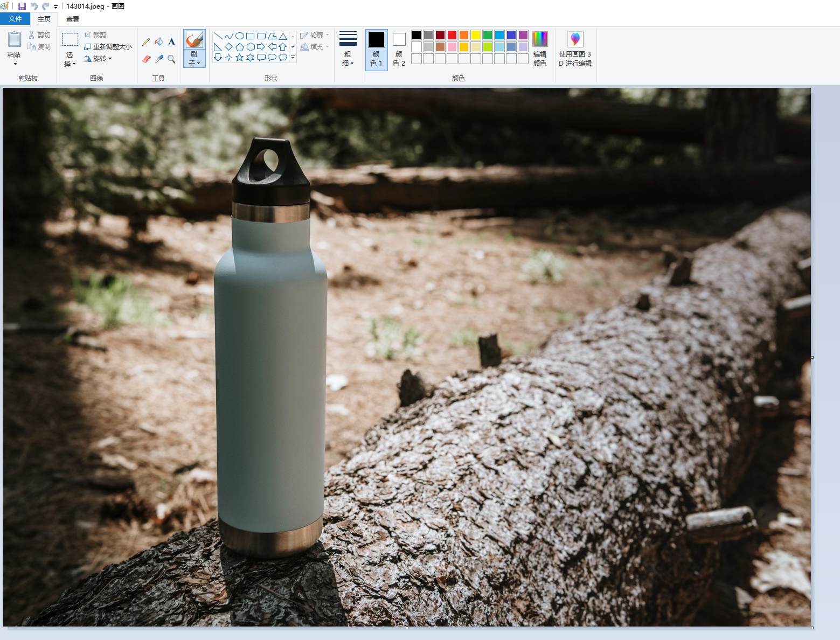Select the Eraser tool
840x640 pixels.
147,59
